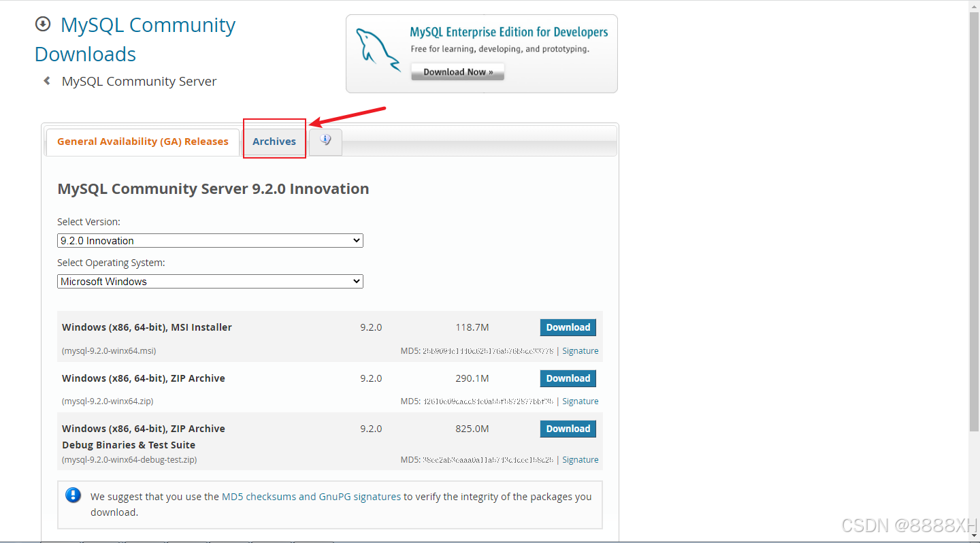Download the Debug Binaries & Test Suite ZIP
This screenshot has height=543, width=980.
pyautogui.click(x=568, y=429)
